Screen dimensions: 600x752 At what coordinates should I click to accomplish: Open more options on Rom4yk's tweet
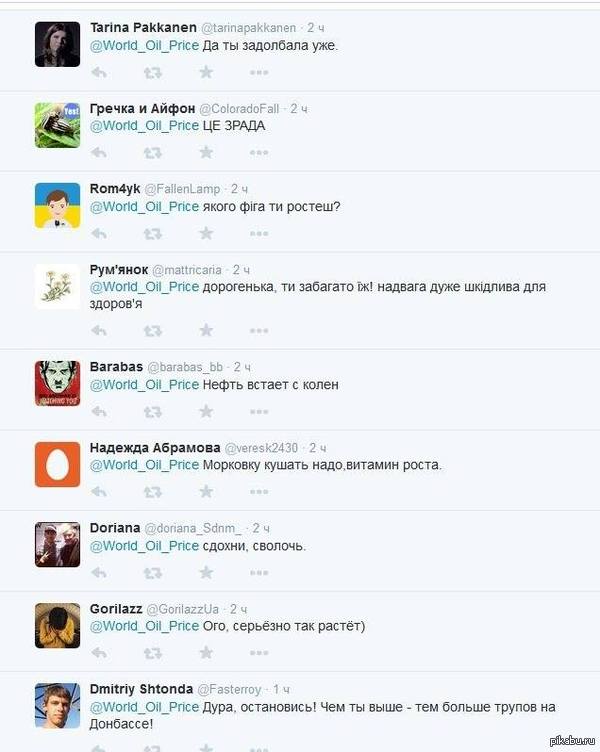tap(259, 234)
